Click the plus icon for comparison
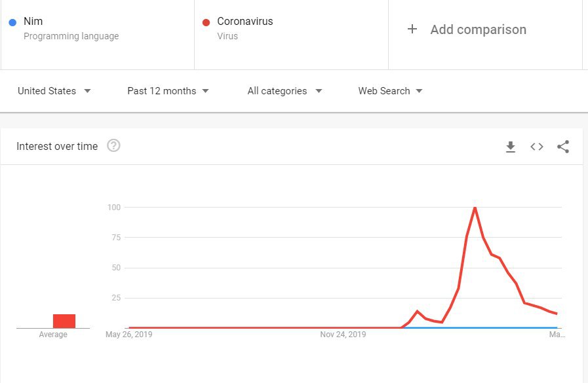Image resolution: width=588 pixels, height=383 pixels. coord(412,29)
